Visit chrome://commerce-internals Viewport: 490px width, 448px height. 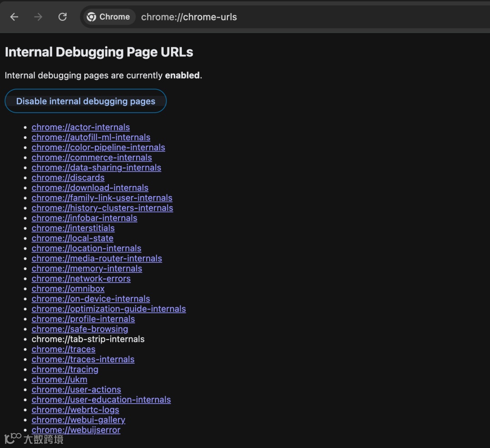92,157
